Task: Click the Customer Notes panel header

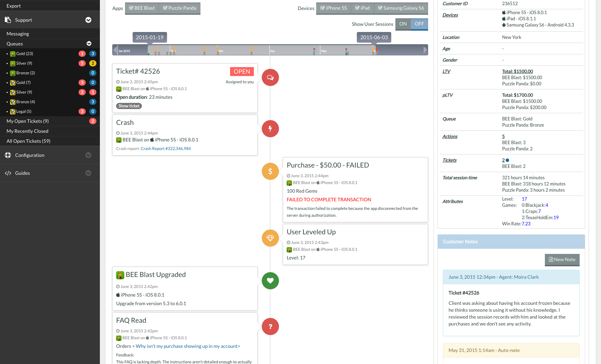Action: coord(511,242)
